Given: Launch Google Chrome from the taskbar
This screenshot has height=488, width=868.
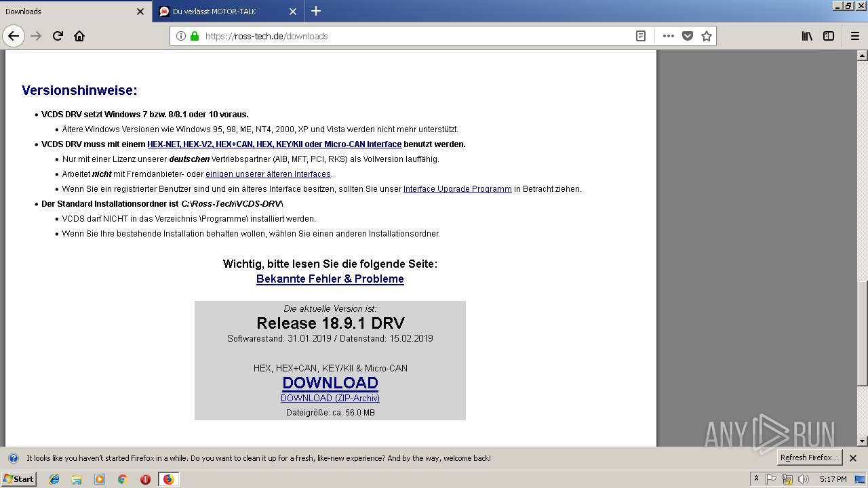Looking at the screenshot, I should tap(123, 479).
